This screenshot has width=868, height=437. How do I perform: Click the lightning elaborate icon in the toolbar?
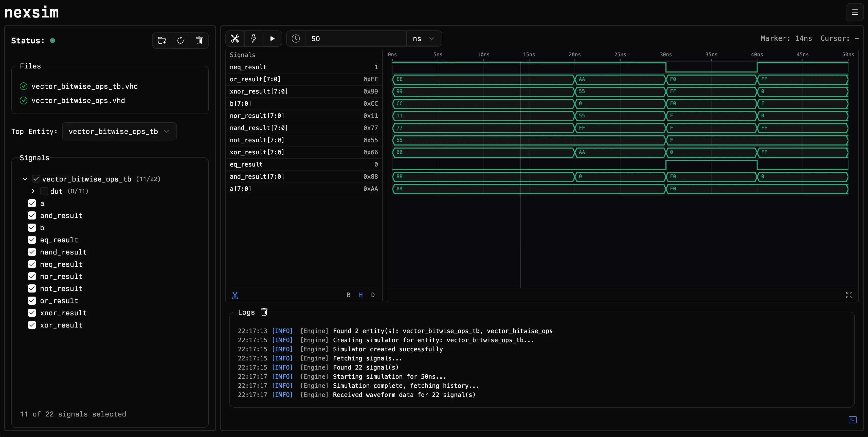tap(254, 39)
